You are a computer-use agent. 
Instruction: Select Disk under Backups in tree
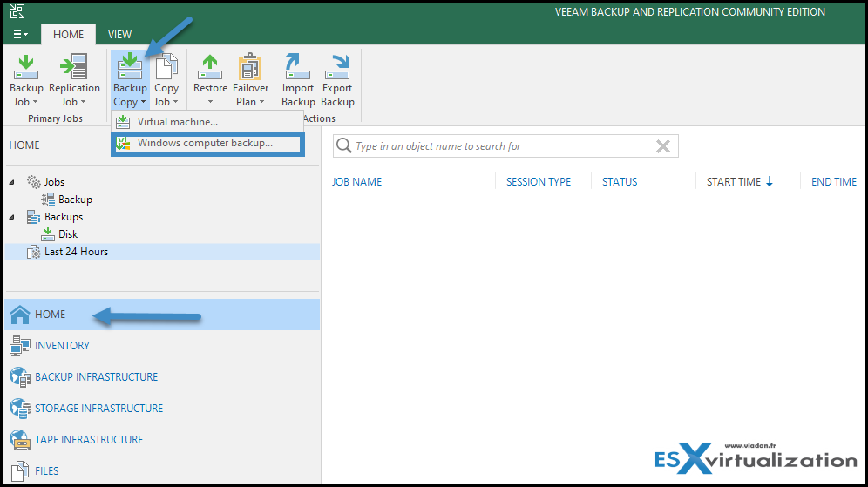coord(68,234)
